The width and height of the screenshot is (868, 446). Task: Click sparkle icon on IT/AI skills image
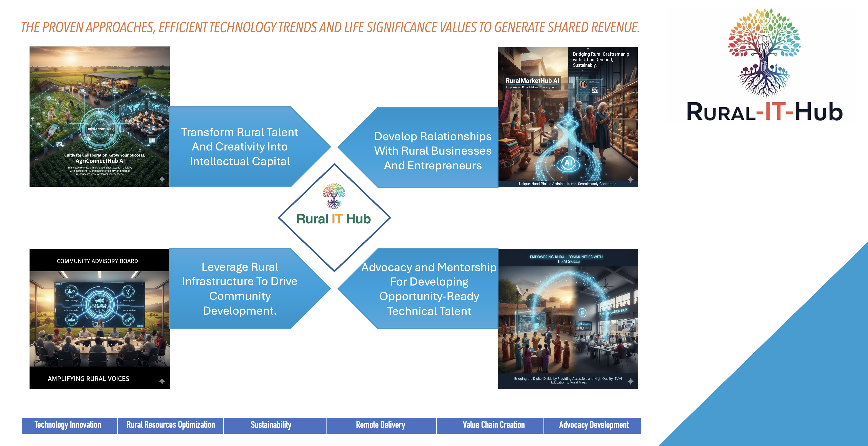coord(630,381)
